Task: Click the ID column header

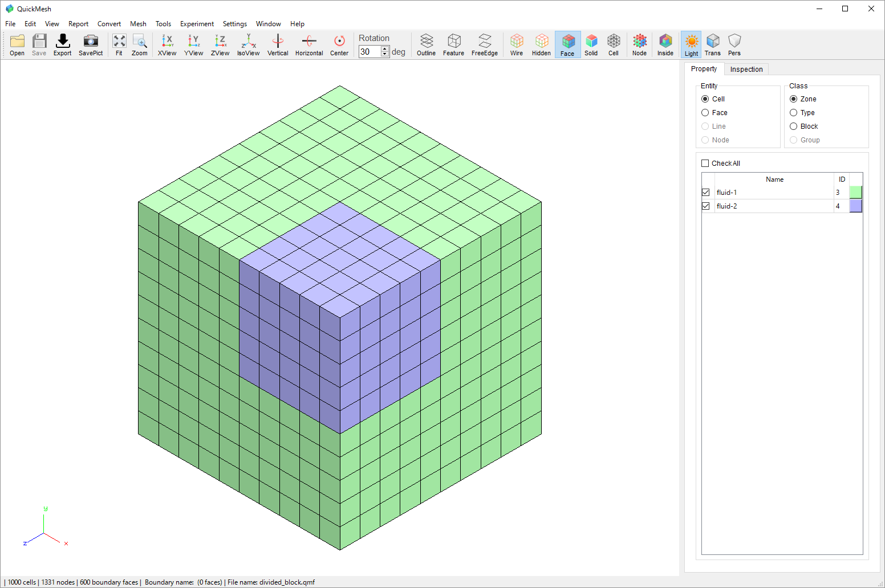Action: [x=842, y=179]
